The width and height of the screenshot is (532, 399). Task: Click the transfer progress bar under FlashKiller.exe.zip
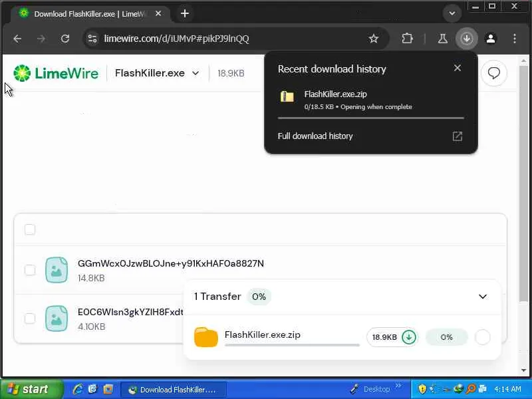[x=292, y=345]
